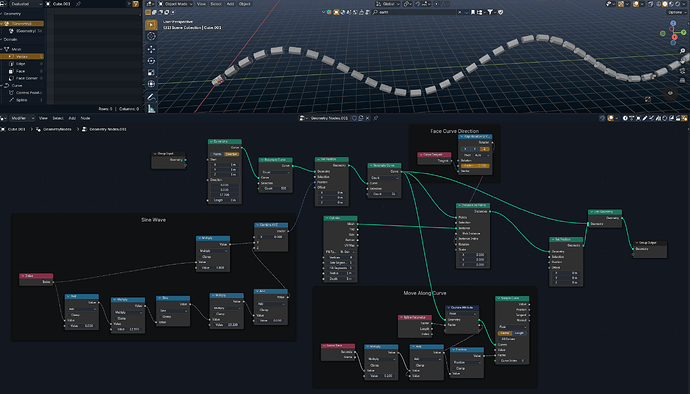Open node editor Add menu
This screenshot has height=394, width=690.
point(72,118)
